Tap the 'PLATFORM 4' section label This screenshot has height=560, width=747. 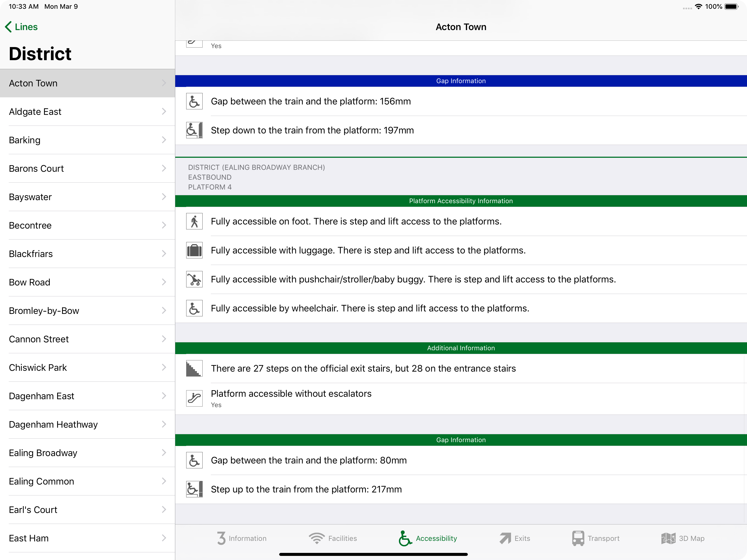(210, 187)
